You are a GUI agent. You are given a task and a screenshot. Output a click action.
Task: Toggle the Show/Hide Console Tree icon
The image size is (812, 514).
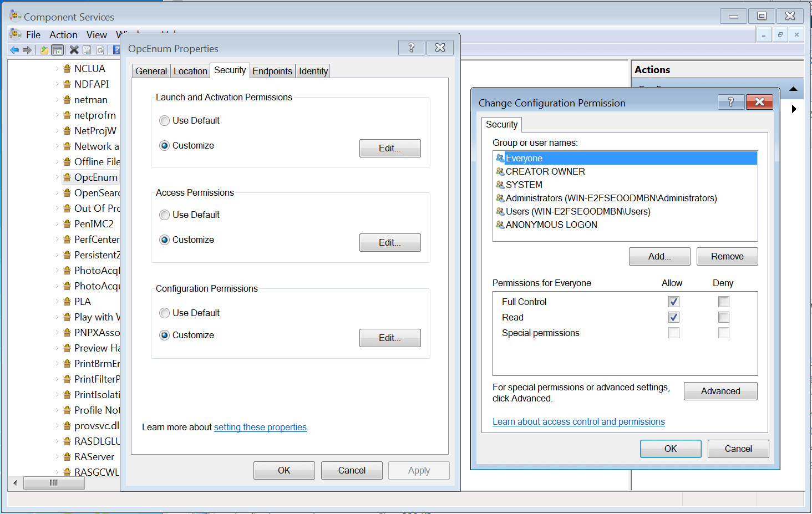pos(57,50)
